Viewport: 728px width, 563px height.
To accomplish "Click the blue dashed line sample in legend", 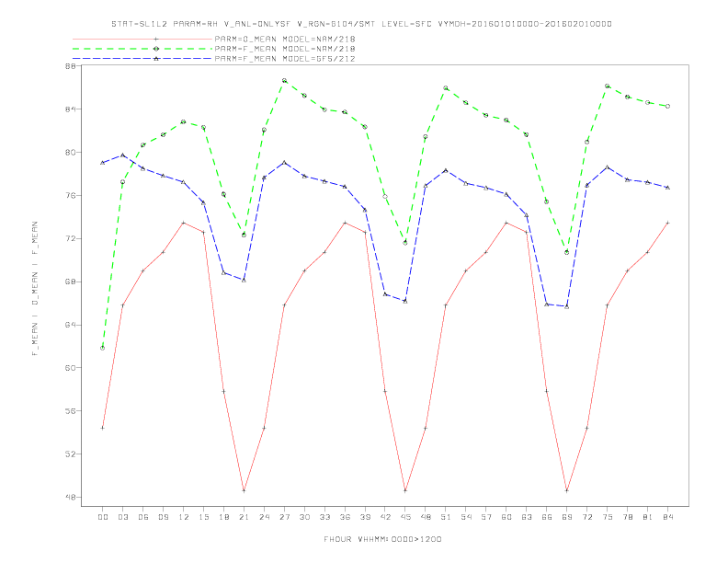I will pos(142,59).
